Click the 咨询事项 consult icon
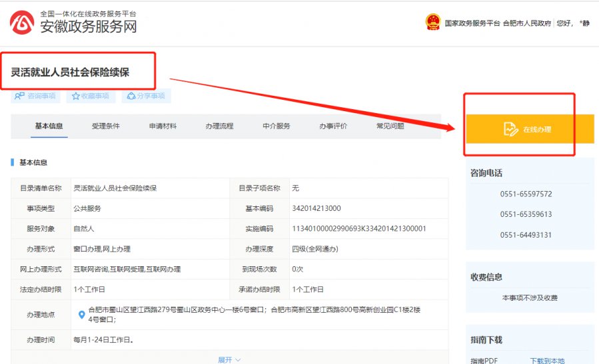 tap(20, 96)
